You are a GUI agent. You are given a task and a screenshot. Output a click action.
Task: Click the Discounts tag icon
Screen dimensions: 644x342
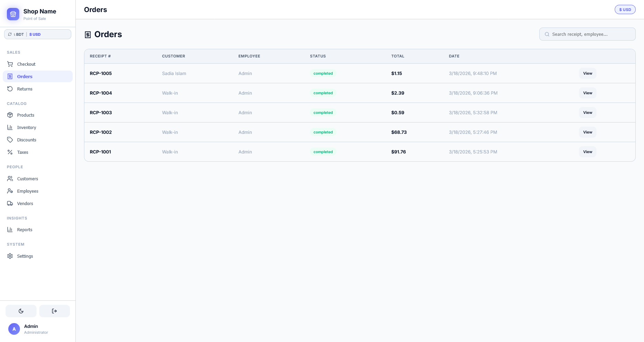[10, 140]
